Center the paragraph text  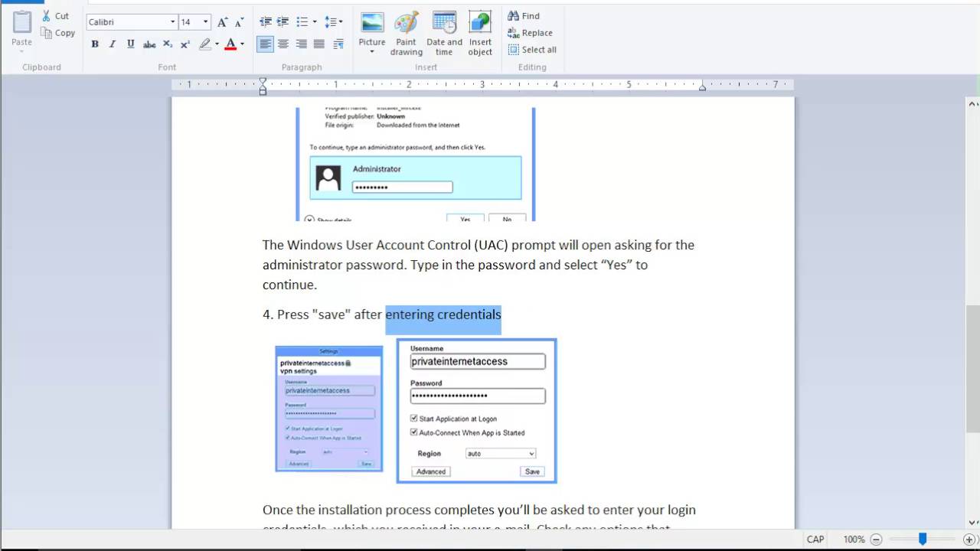pyautogui.click(x=283, y=44)
